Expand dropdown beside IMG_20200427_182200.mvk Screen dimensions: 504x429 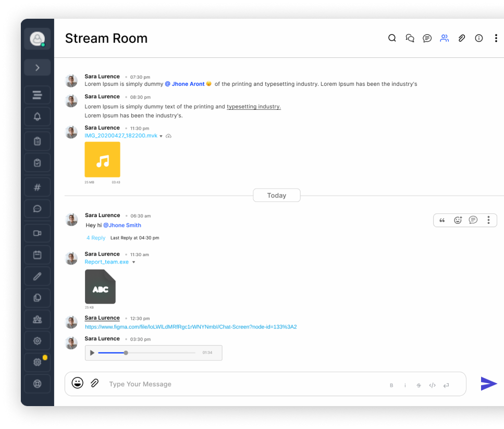[x=161, y=136]
